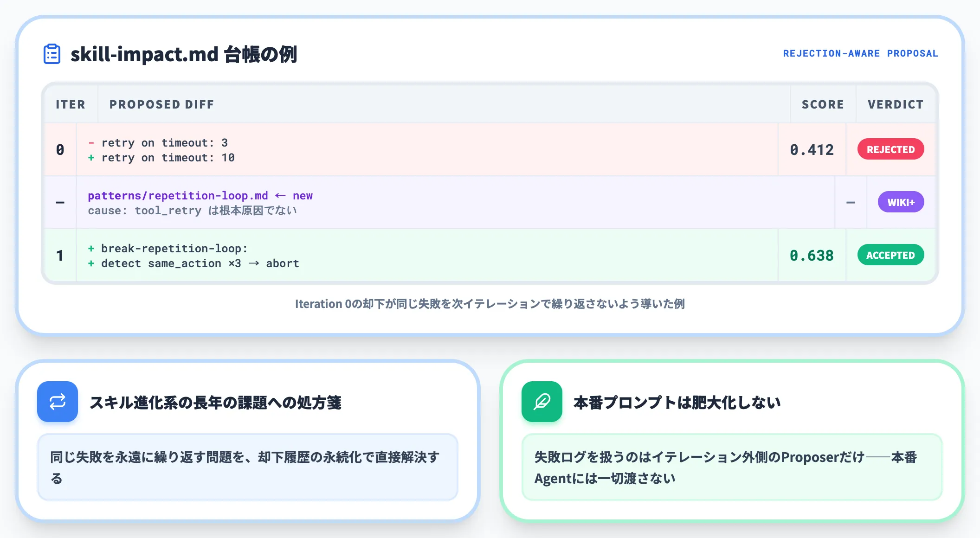The height and width of the screenshot is (538, 980).
Task: Click the green feather pen icon tile
Action: pos(542,402)
